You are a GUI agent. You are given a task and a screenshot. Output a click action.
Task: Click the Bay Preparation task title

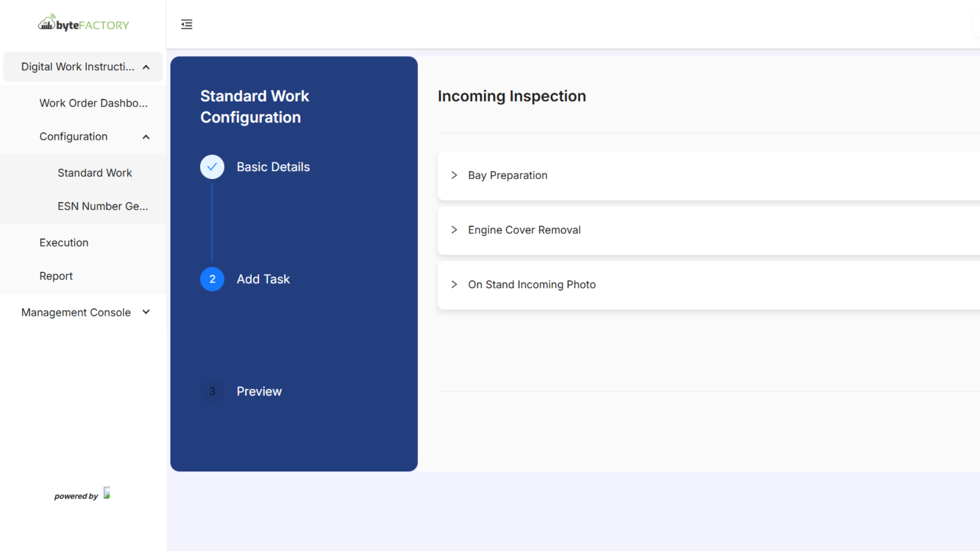pyautogui.click(x=507, y=175)
